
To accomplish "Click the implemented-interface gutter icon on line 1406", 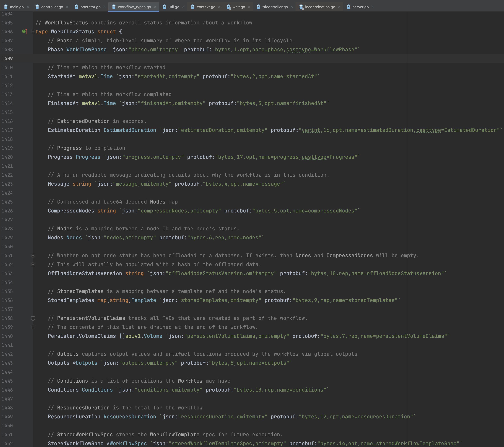I will (24, 31).
